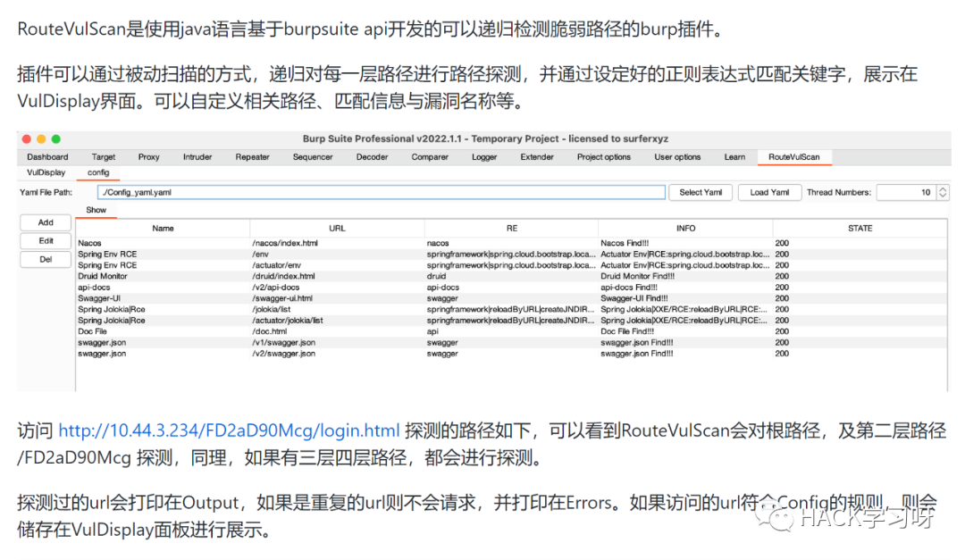Switch to User options tab

(x=677, y=157)
